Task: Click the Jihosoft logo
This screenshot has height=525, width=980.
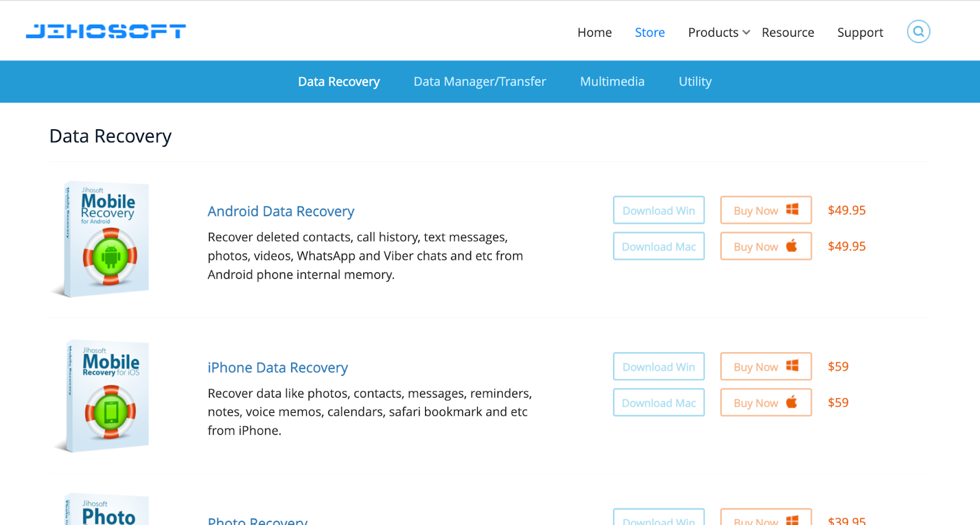Action: pyautogui.click(x=106, y=31)
